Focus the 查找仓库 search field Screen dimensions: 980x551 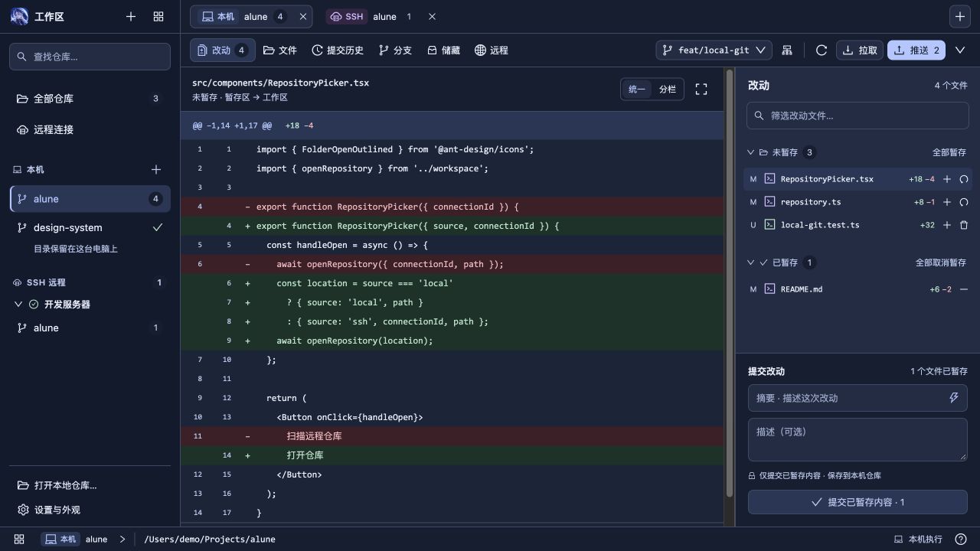coord(90,57)
